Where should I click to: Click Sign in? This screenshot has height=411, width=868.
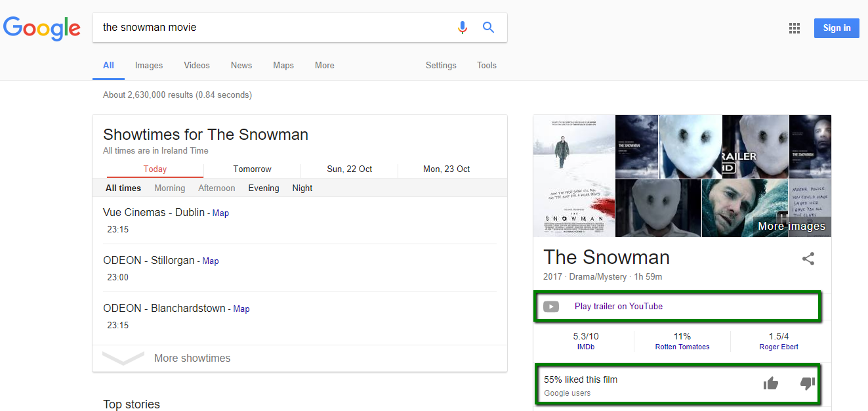pyautogui.click(x=837, y=28)
